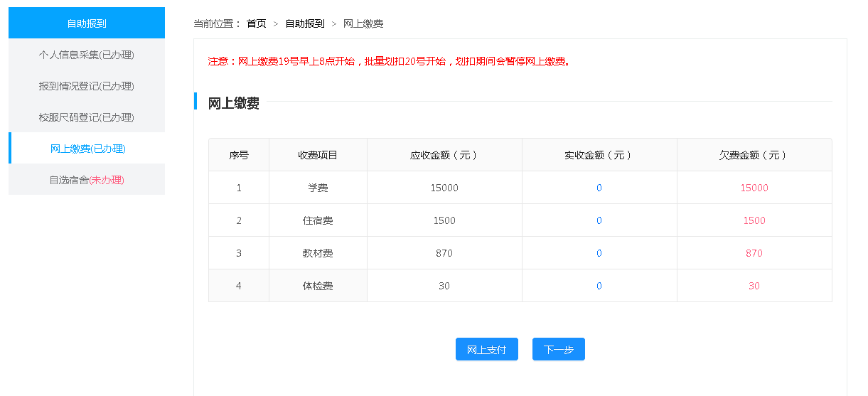
Task: Click the red 870 owed amount
Action: [754, 253]
